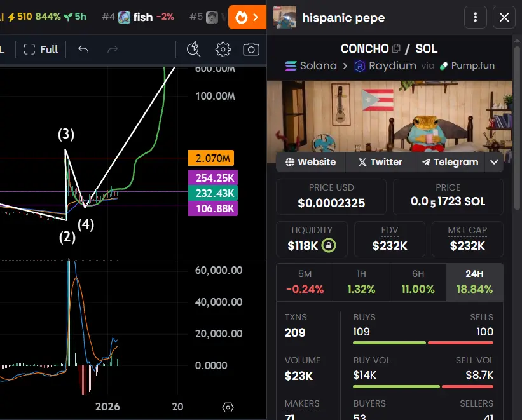Click the PRICE USD $0.0002325 box
522x420 pixels.
point(331,197)
